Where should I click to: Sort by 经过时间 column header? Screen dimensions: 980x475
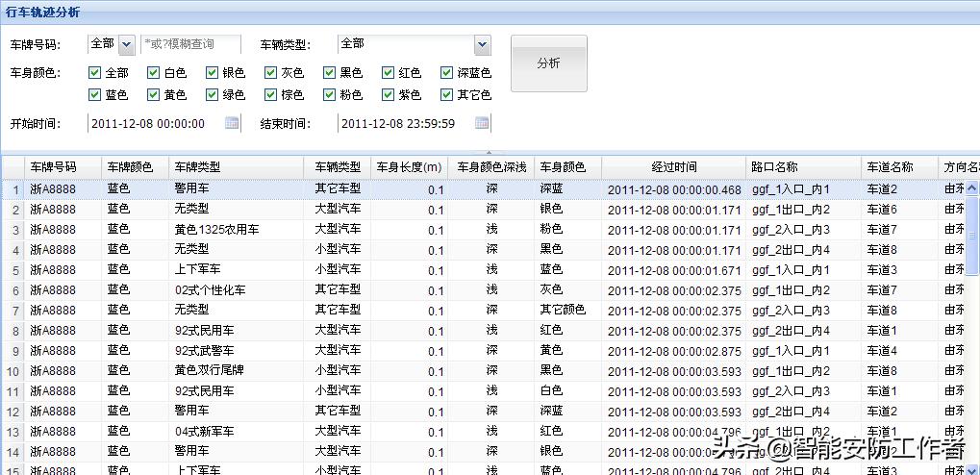[674, 167]
